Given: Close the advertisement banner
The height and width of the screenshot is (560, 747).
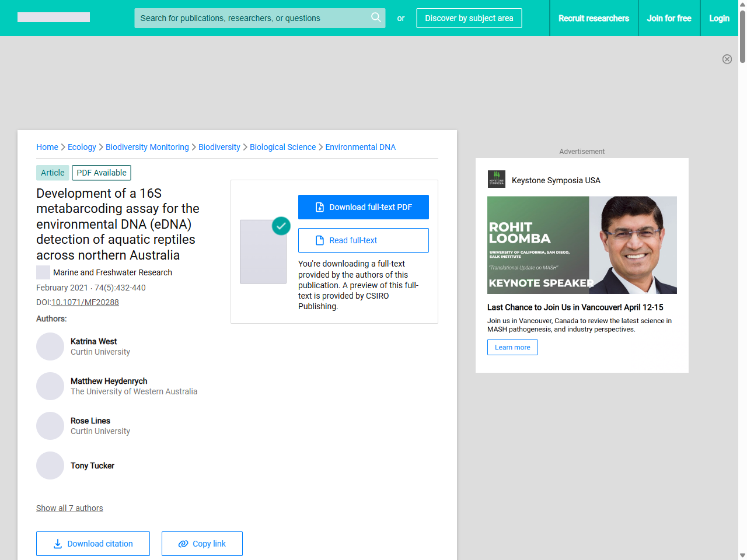Looking at the screenshot, I should [x=727, y=59].
